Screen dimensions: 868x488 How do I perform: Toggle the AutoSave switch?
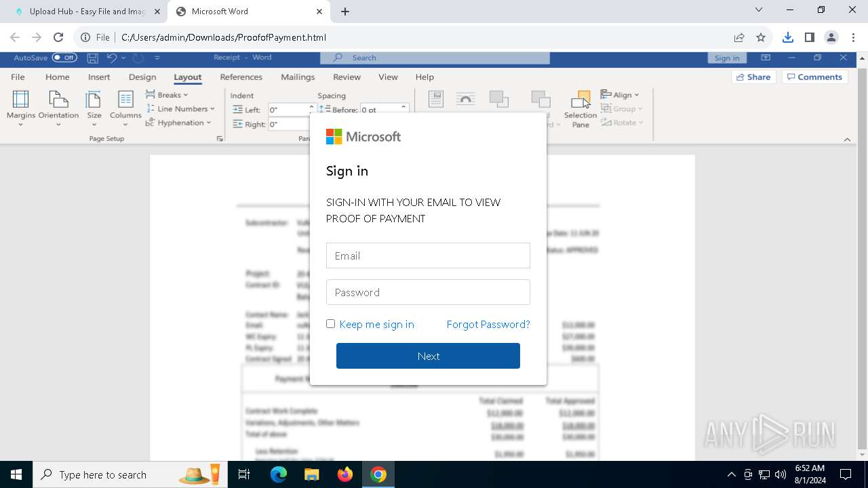[64, 58]
